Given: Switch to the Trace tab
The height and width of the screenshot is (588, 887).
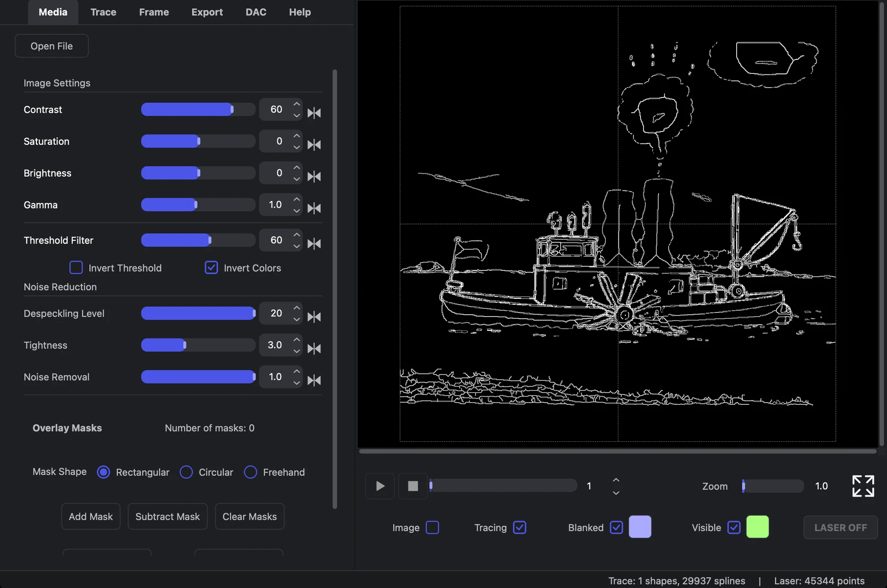Looking at the screenshot, I should tap(103, 12).
